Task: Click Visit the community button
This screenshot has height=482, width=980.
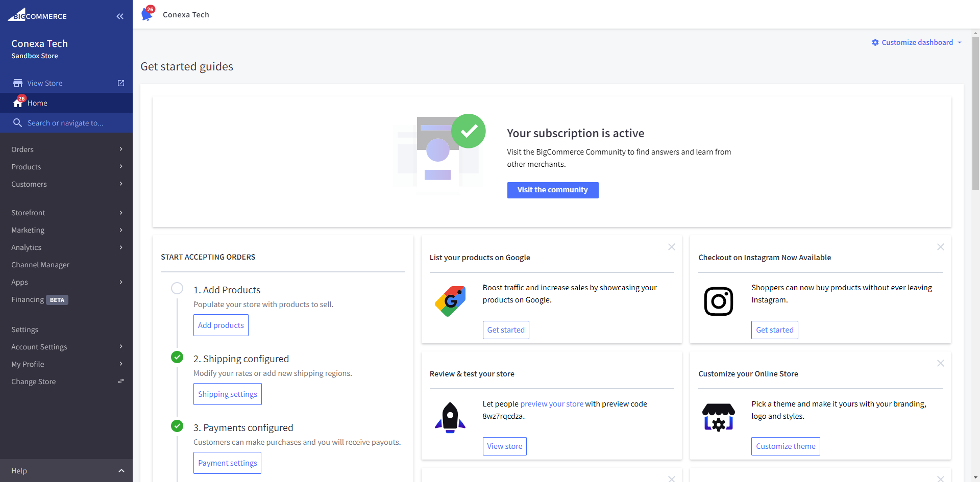Action: coord(553,190)
